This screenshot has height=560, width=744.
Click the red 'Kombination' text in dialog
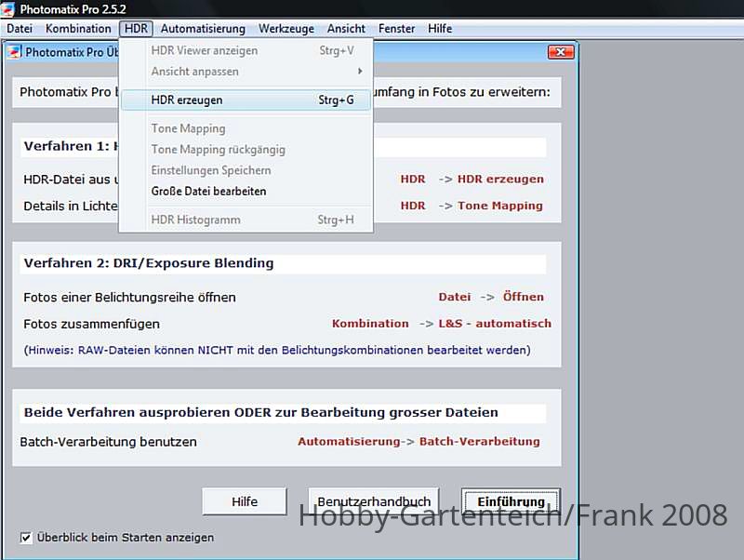(370, 324)
